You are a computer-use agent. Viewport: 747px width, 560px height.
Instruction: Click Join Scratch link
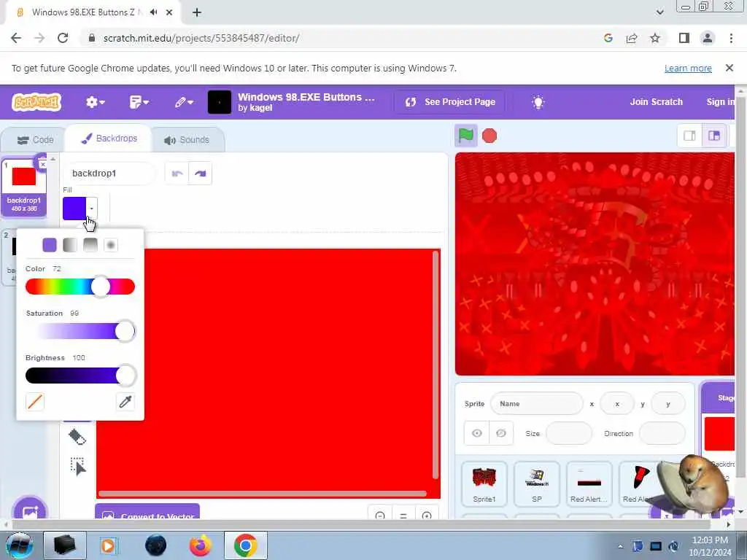coord(656,102)
